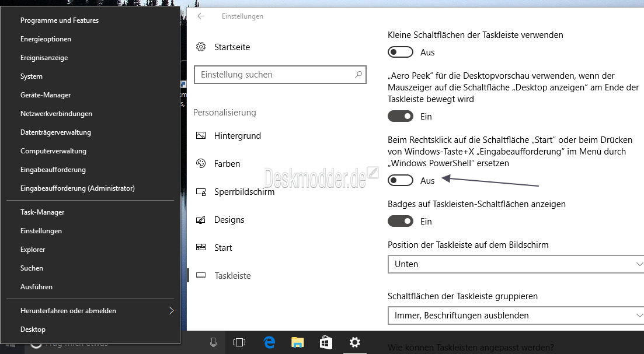Click the Sperrbildschirm icon
Image resolution: width=644 pixels, height=354 pixels.
pyautogui.click(x=201, y=191)
